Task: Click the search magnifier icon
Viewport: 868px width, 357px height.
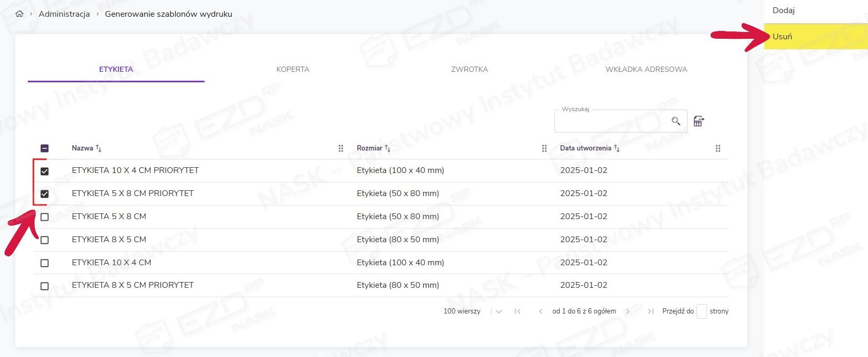Action: 676,121
